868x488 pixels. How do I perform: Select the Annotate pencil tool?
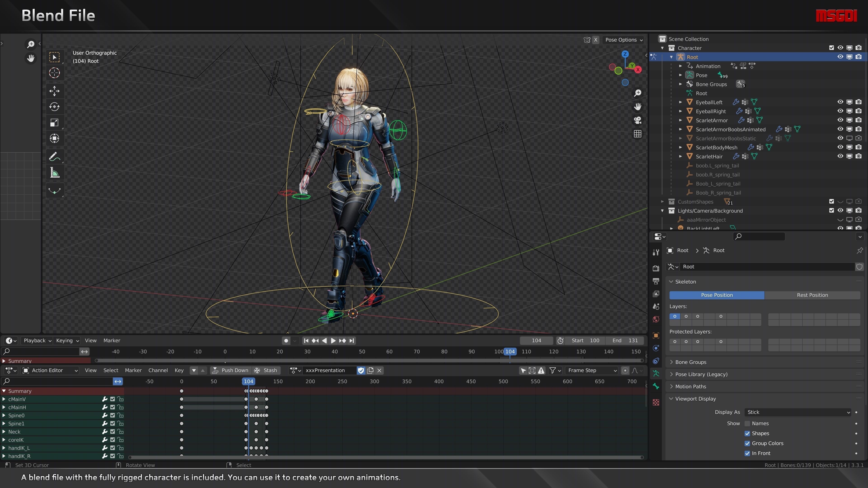[54, 157]
